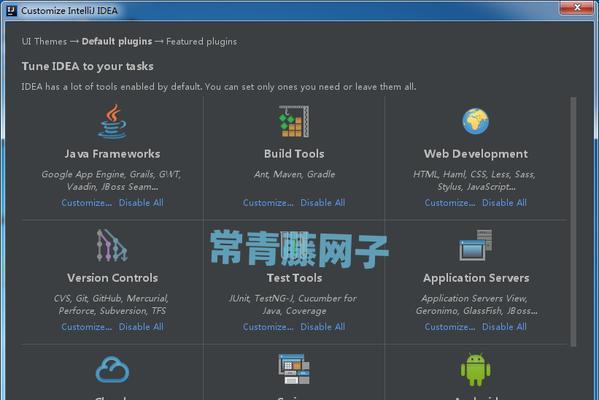Image resolution: width=599 pixels, height=400 pixels.
Task: Close the Customize IntelliJ IDEA dialog
Action: pos(577,7)
